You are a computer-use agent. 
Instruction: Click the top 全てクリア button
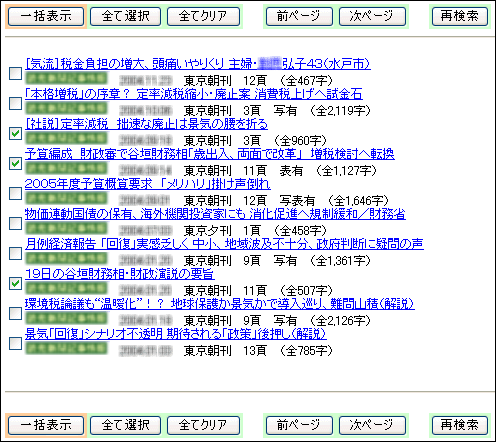tap(203, 16)
